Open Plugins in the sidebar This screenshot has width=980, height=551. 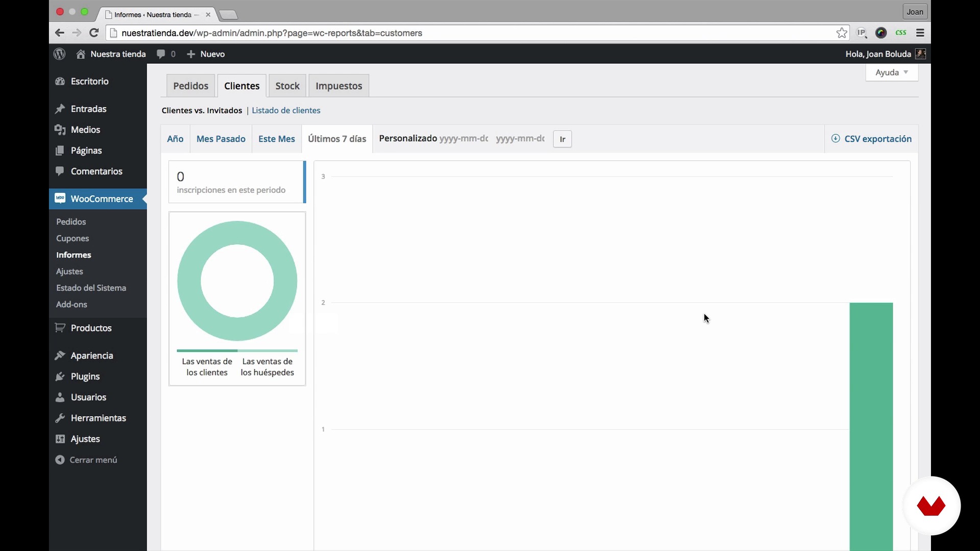(97, 377)
